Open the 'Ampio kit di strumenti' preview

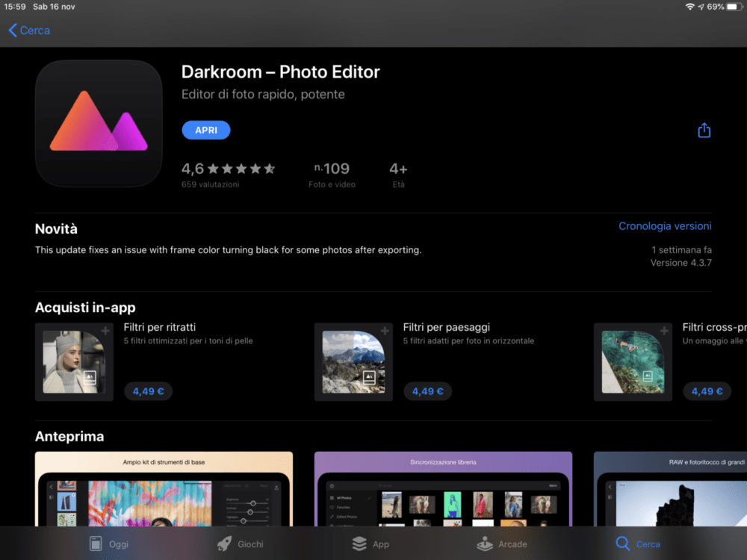[164, 489]
